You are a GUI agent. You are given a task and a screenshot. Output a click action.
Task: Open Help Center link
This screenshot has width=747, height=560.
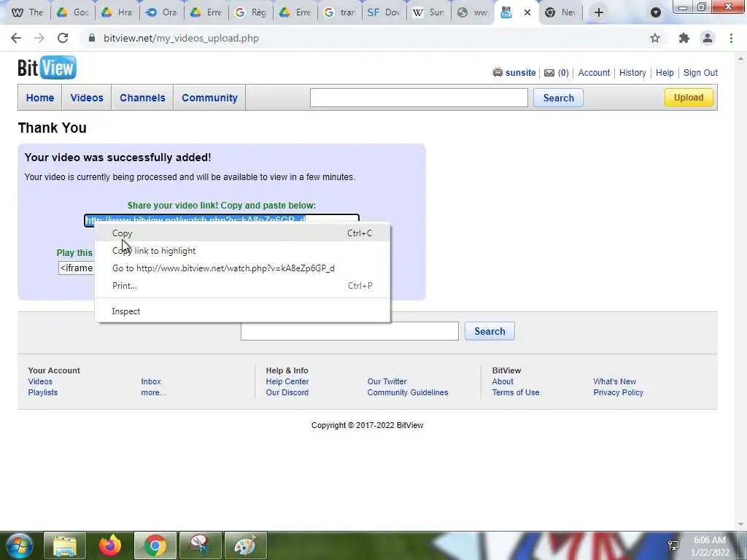(287, 381)
